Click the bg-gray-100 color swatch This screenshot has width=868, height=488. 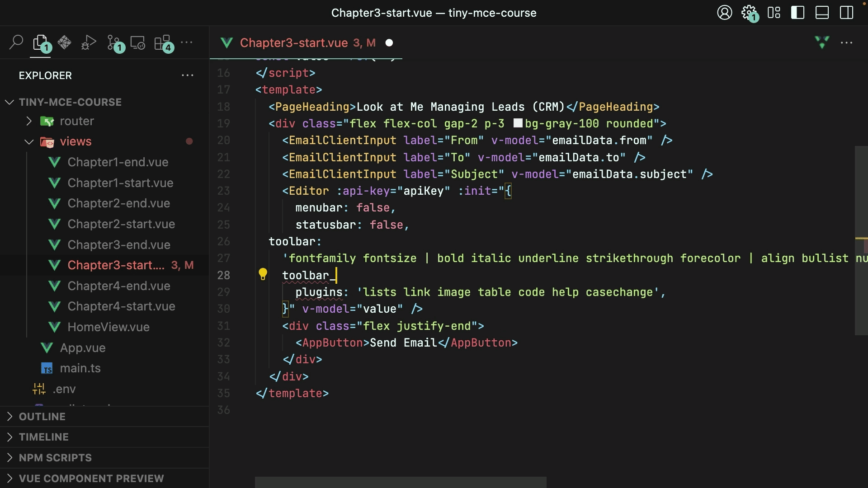point(518,123)
